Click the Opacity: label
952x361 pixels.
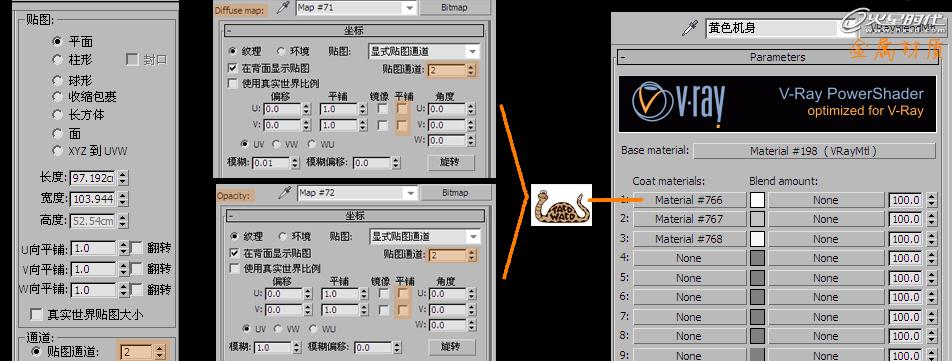tap(234, 195)
